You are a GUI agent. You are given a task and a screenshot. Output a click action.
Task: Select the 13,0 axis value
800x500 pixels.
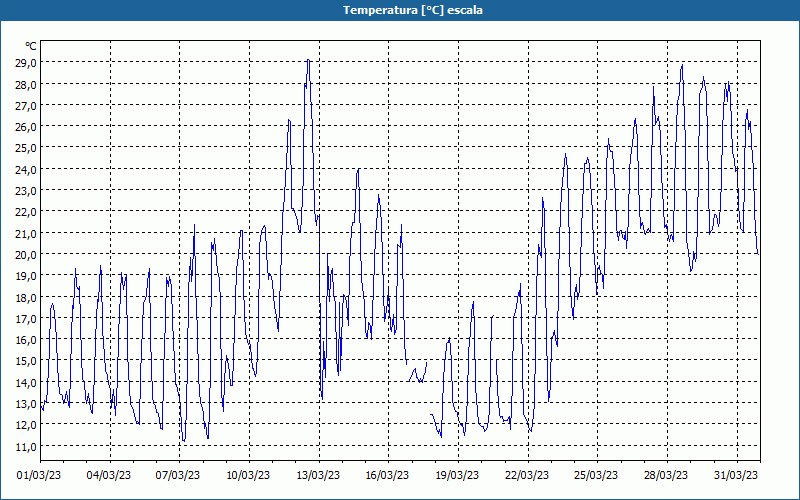tap(26, 404)
